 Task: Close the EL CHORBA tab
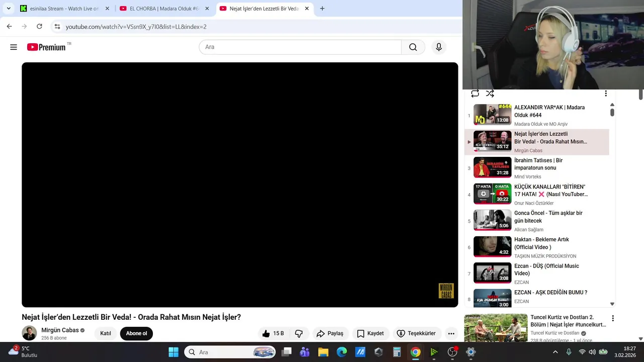tap(207, 9)
